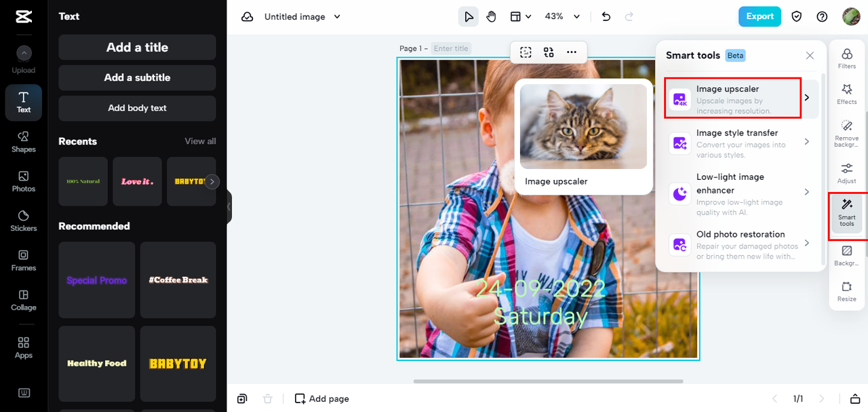The height and width of the screenshot is (412, 868).
Task: Add a title text
Action: coord(137,48)
